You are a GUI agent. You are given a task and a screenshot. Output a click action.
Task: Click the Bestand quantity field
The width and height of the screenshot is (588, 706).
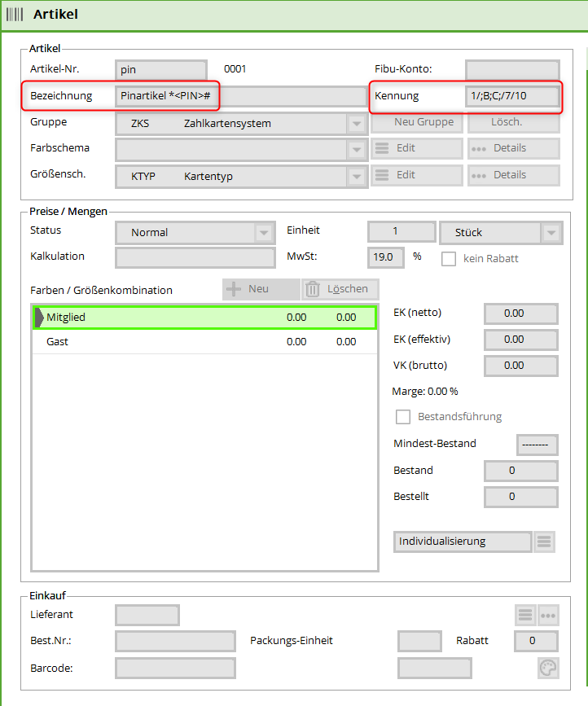coord(521,471)
